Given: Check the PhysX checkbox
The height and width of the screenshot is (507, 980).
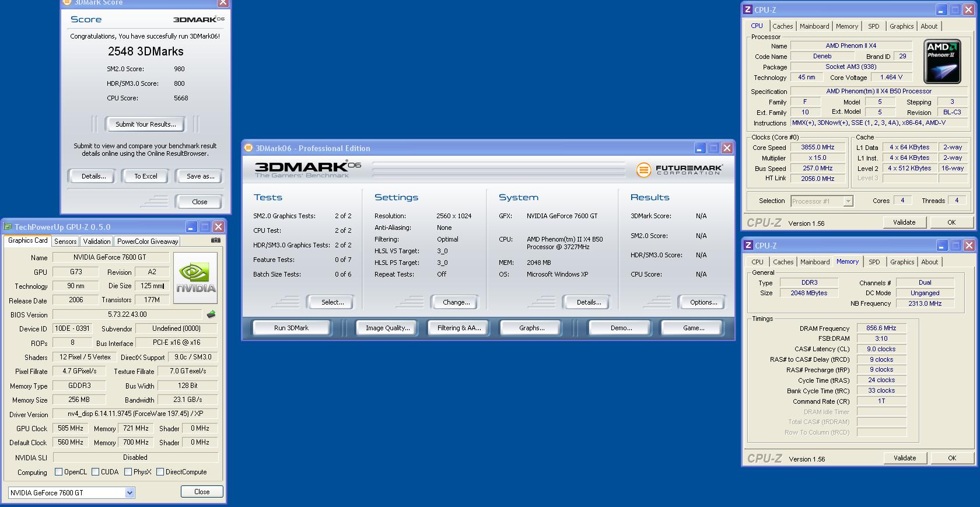Looking at the screenshot, I should pyautogui.click(x=128, y=472).
